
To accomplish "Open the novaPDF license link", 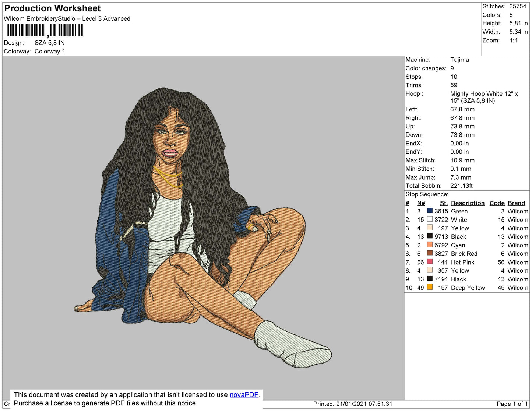I will [244, 394].
